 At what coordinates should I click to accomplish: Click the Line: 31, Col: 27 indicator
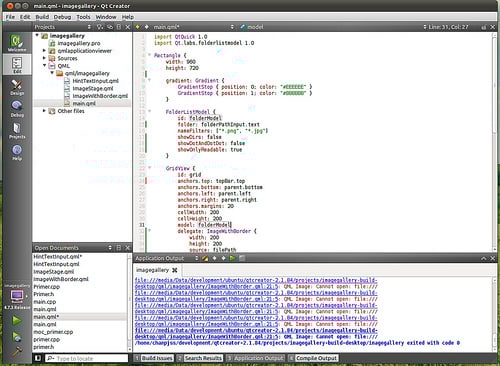click(x=448, y=27)
